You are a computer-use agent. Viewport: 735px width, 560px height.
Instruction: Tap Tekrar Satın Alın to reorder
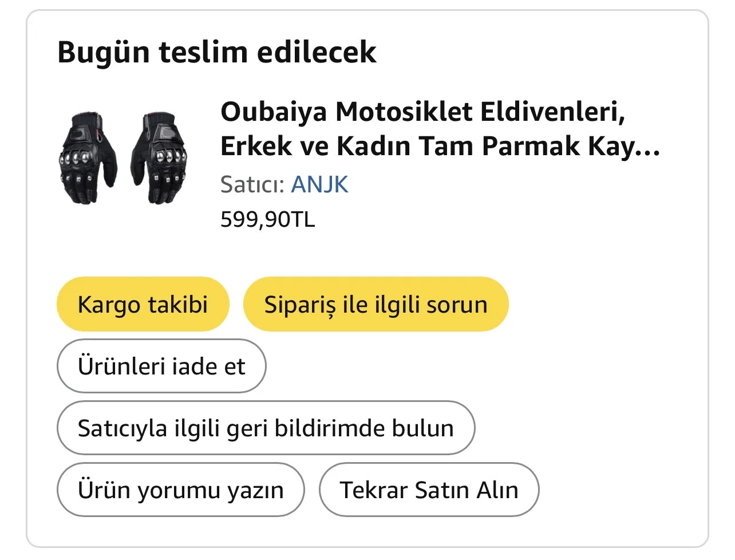(x=429, y=490)
